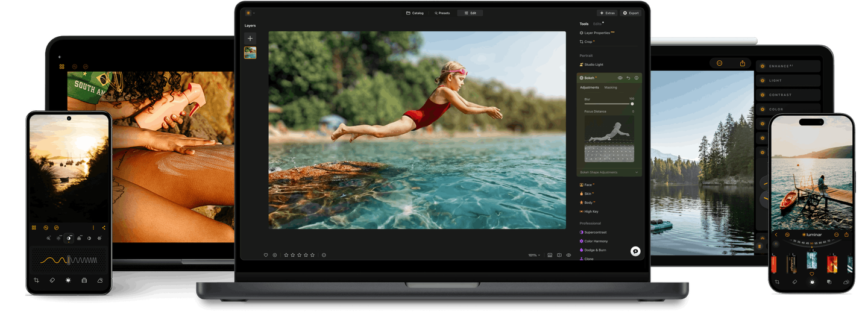
Task: Switch to the Presets tab
Action: pos(442,13)
